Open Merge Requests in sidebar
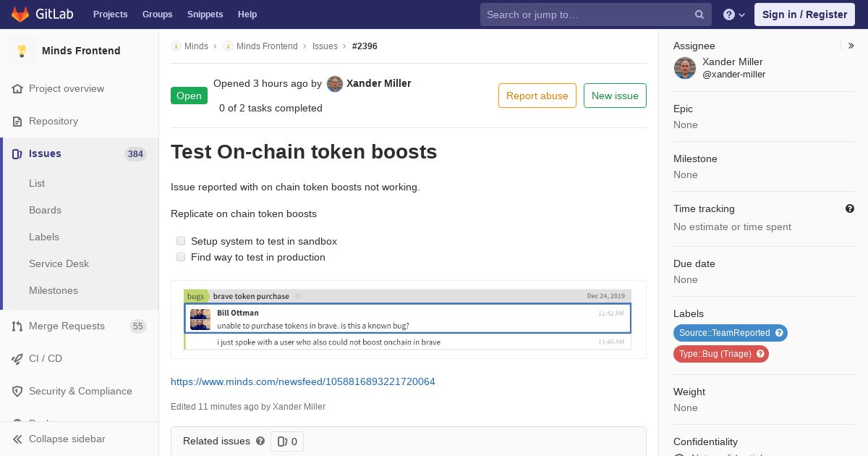The width and height of the screenshot is (868, 456). click(80, 326)
